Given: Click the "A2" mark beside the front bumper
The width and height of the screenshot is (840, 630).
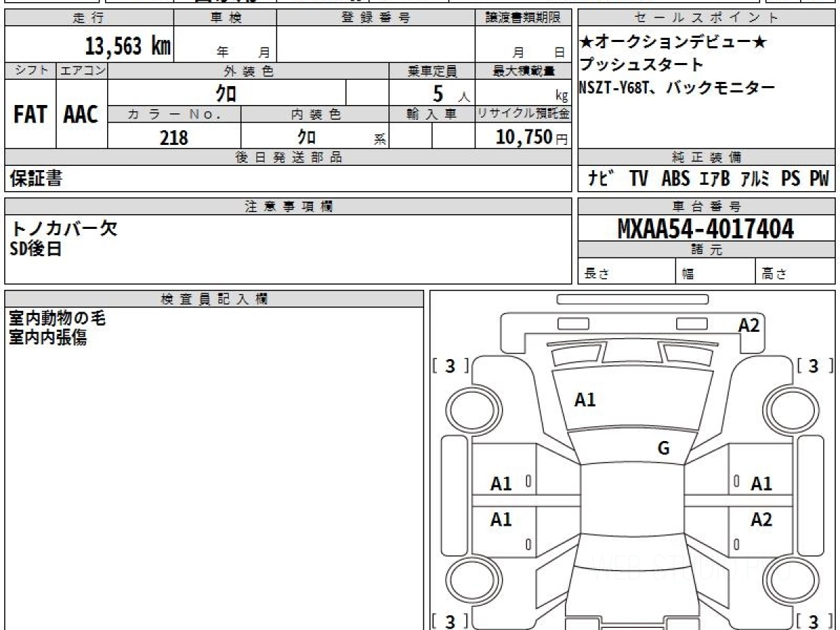Looking at the screenshot, I should [749, 325].
